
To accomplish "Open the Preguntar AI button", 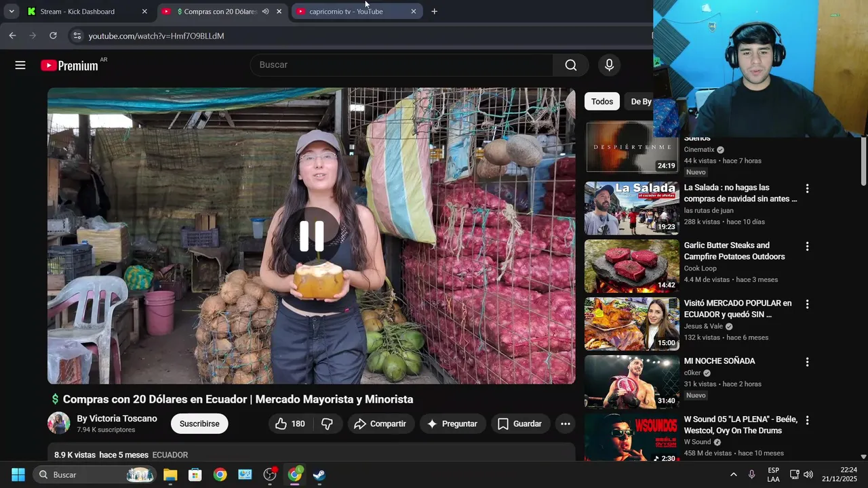I will pyautogui.click(x=452, y=424).
